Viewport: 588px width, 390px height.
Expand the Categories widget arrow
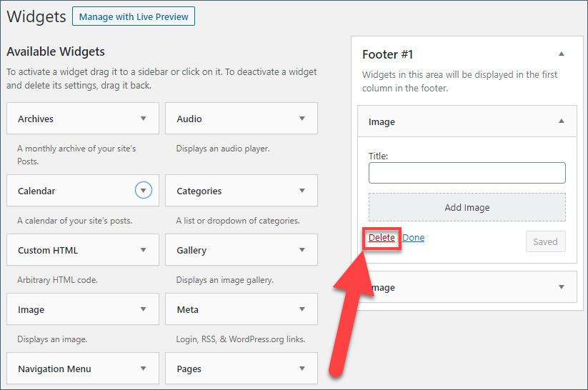click(x=302, y=191)
